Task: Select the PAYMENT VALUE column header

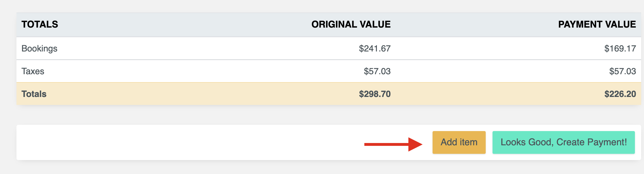Action: [x=597, y=24]
